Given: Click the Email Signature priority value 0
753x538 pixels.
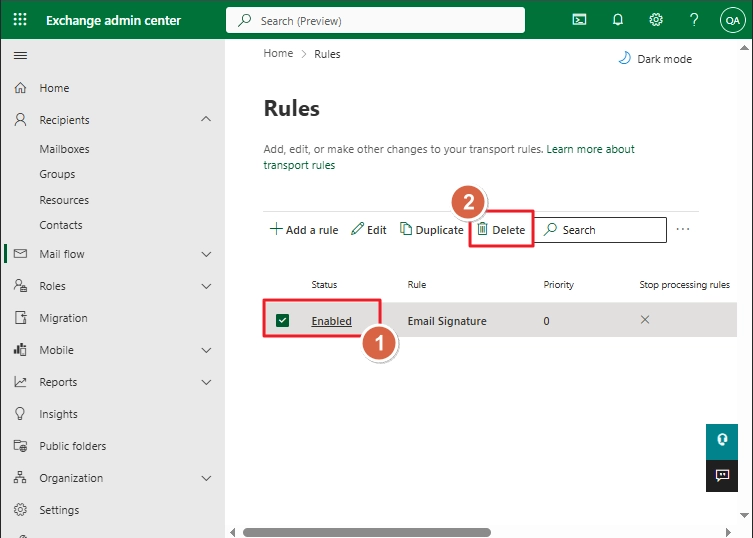Looking at the screenshot, I should tap(547, 321).
